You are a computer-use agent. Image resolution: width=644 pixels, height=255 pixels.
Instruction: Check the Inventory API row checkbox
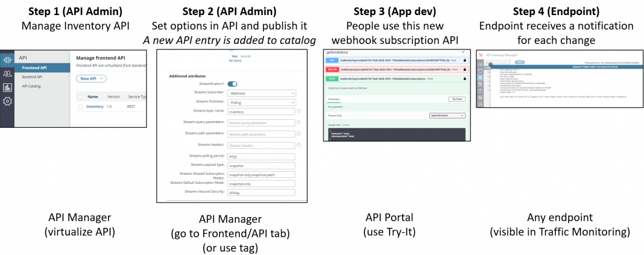[x=80, y=107]
